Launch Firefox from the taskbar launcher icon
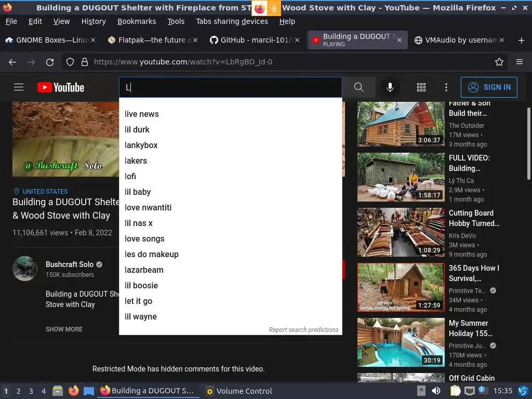 pos(73,391)
